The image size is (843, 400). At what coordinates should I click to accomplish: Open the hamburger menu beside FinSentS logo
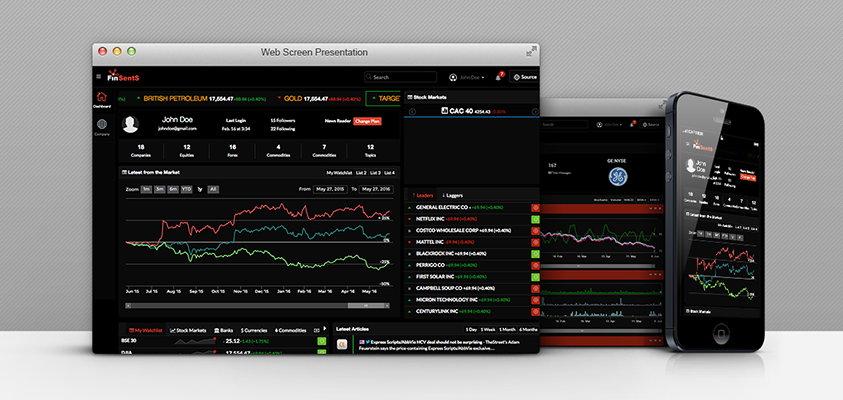pyautogui.click(x=98, y=77)
